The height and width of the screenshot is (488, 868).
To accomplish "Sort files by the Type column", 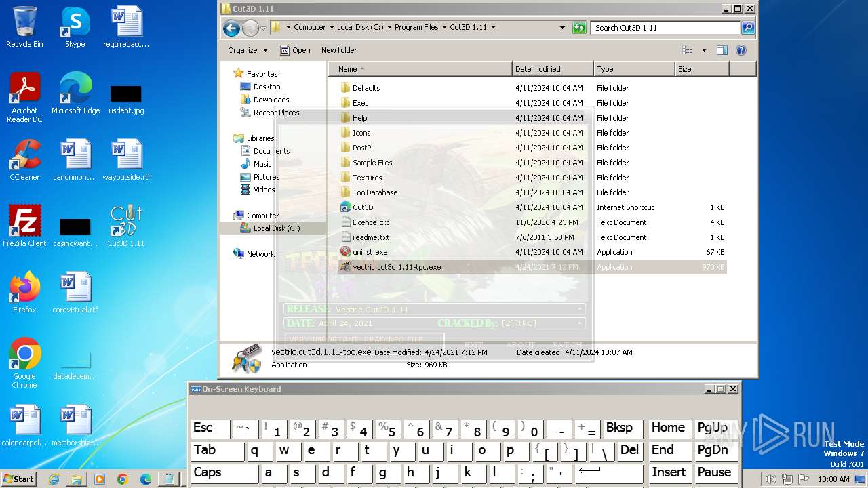I will click(x=634, y=69).
